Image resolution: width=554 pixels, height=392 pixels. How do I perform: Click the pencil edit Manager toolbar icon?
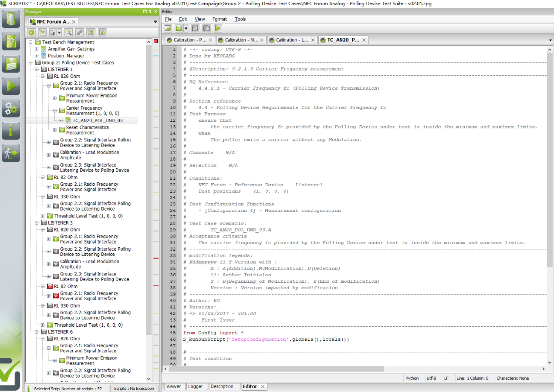pyautogui.click(x=42, y=32)
